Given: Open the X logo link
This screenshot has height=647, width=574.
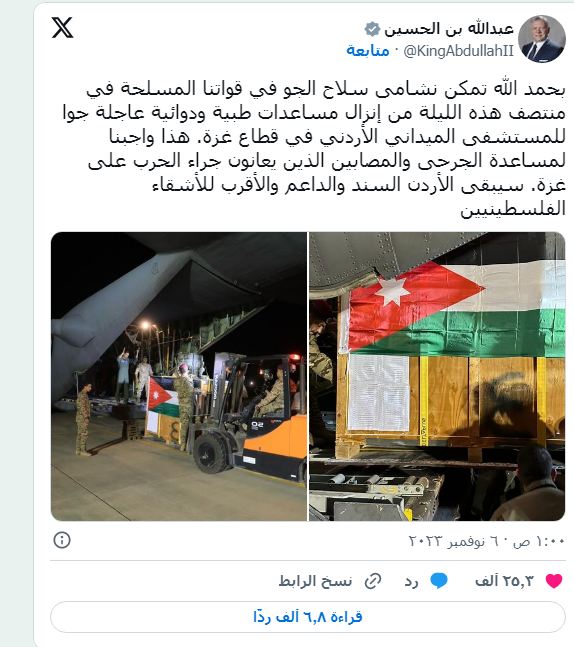Looking at the screenshot, I should [62, 28].
